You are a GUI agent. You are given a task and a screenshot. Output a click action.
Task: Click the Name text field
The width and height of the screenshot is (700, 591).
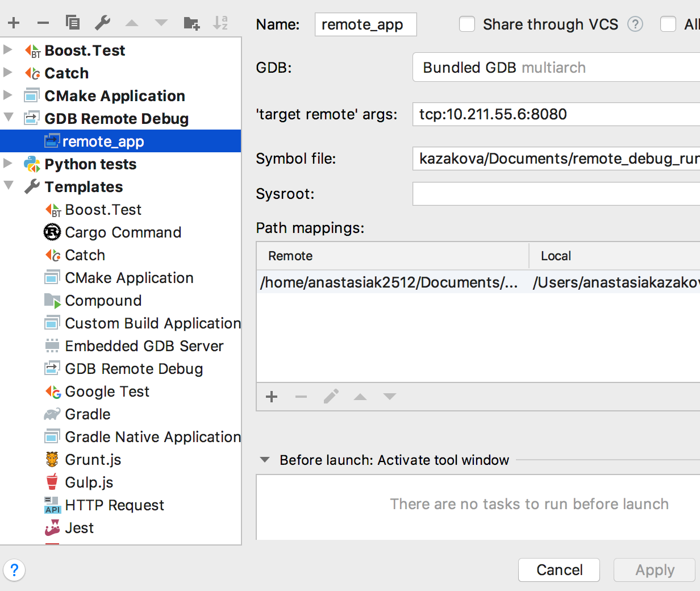click(365, 24)
